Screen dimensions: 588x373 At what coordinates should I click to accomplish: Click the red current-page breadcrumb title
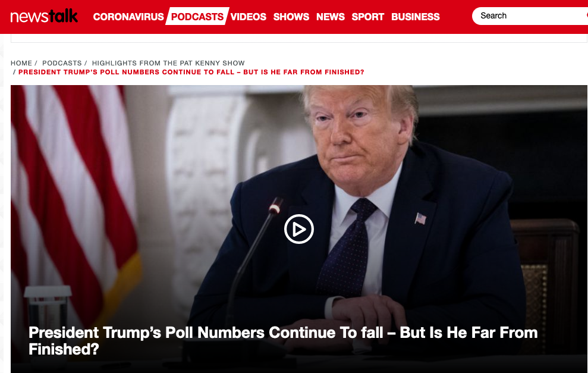[x=191, y=72]
